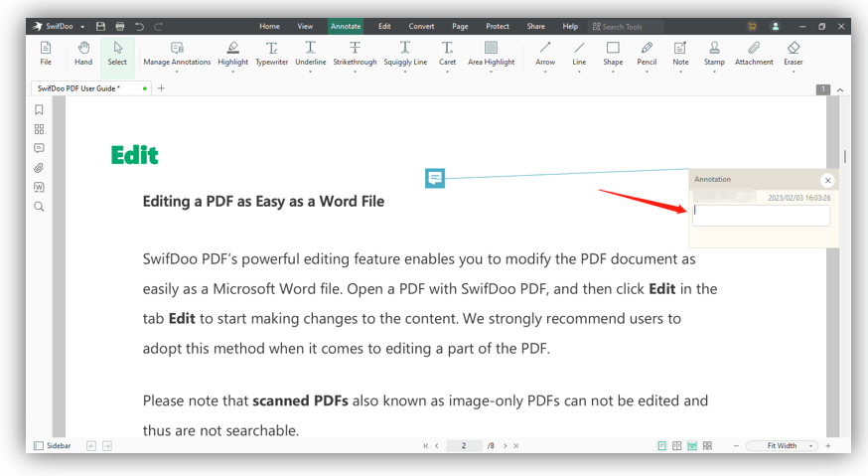Select the Eraser tool
Image resolution: width=868 pixels, height=476 pixels.
(794, 54)
